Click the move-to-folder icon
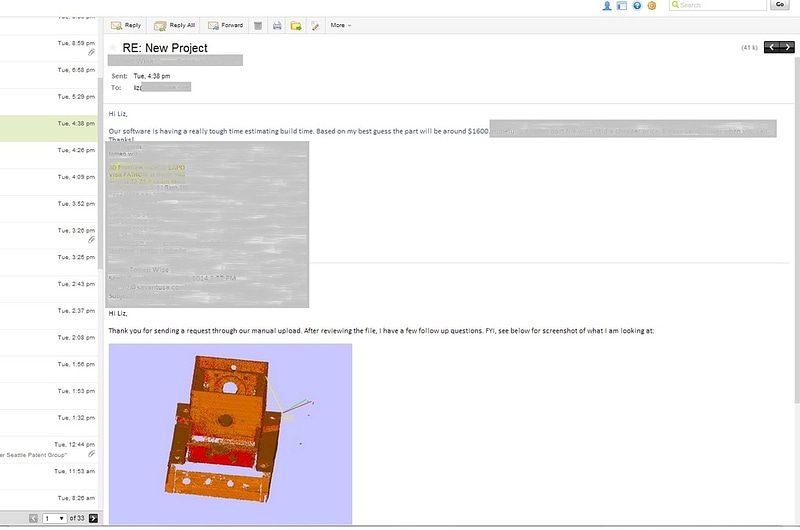The width and height of the screenshot is (800, 530). pyautogui.click(x=296, y=25)
